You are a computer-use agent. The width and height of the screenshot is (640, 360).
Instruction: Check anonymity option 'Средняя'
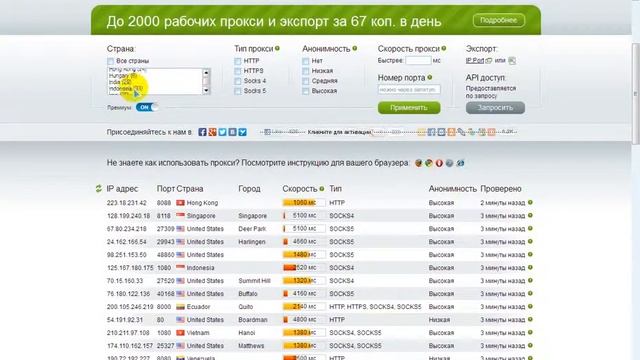[x=306, y=81]
